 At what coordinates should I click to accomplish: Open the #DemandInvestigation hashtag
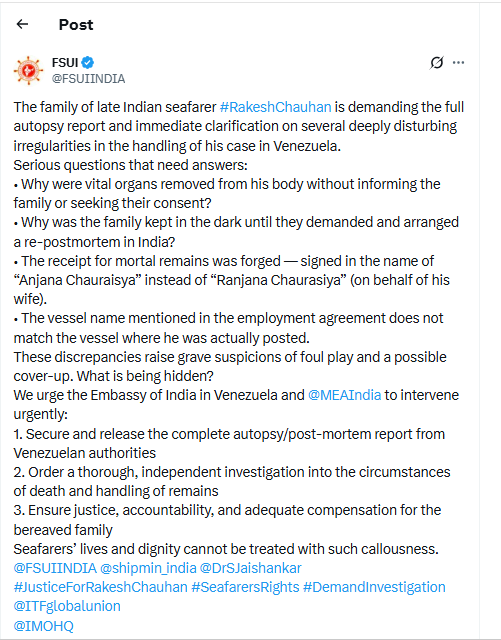[374, 587]
